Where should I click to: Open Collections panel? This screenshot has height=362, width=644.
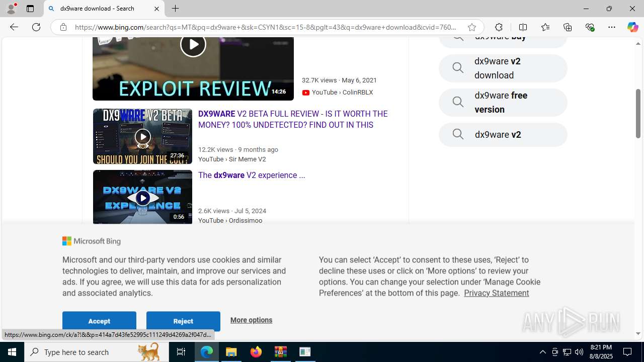(568, 27)
